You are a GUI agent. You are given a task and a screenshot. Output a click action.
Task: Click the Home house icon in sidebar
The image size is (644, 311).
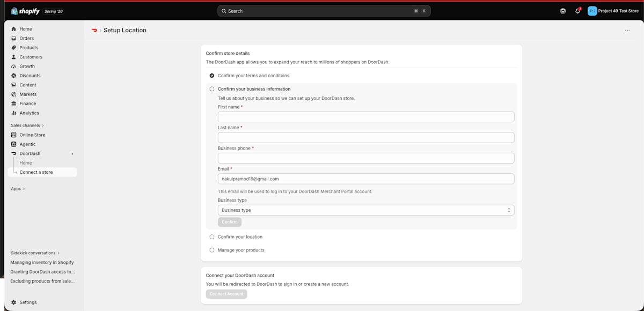point(13,29)
